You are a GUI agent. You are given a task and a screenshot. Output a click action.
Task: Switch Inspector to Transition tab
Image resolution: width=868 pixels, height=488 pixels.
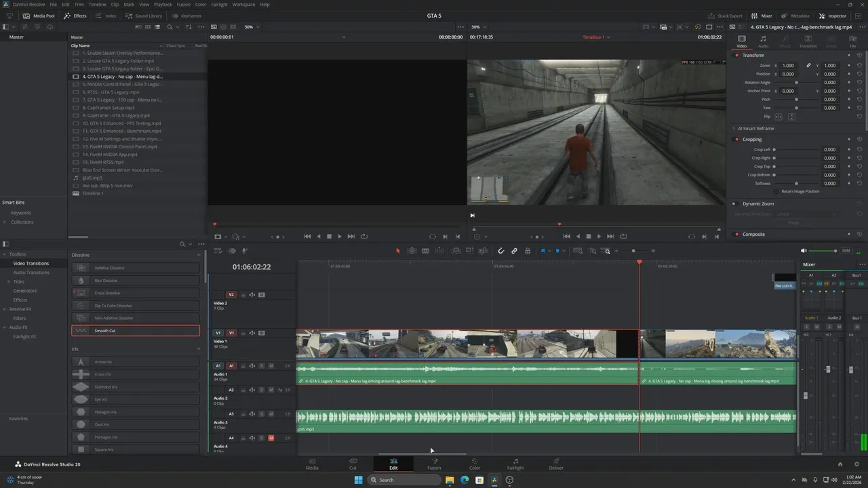(x=808, y=41)
